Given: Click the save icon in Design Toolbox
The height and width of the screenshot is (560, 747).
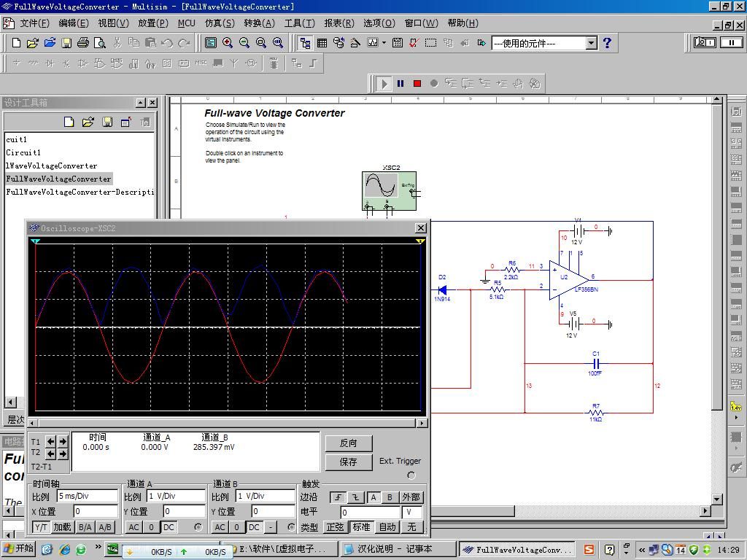Looking at the screenshot, I should pyautogui.click(x=108, y=122).
